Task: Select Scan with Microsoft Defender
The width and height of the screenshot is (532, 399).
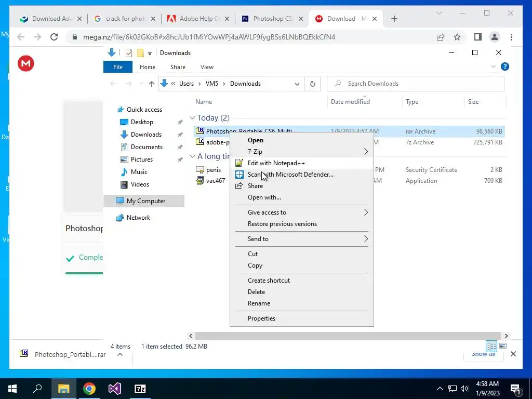Action: click(x=302, y=175)
